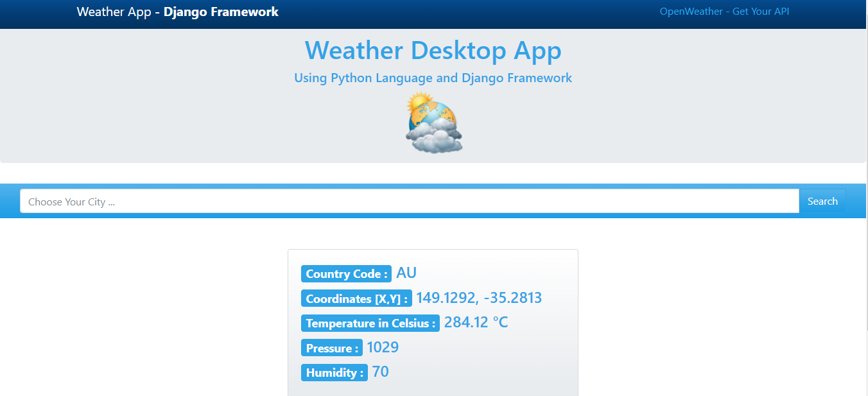Open the OpenWeather - Get Your API link
868x396 pixels.
[724, 12]
